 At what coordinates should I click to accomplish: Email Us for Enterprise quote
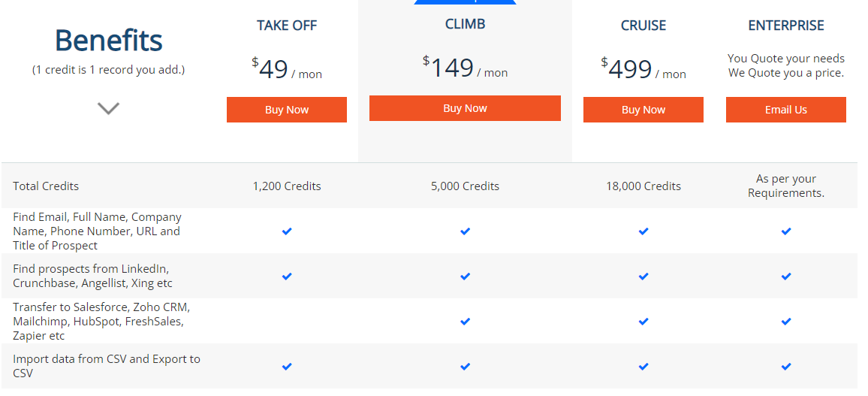[x=786, y=110]
